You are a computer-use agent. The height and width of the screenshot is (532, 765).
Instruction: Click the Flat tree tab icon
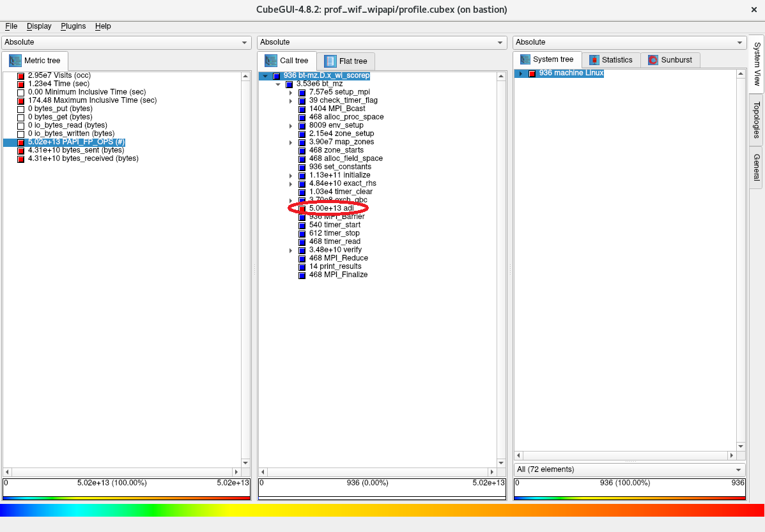tap(330, 61)
